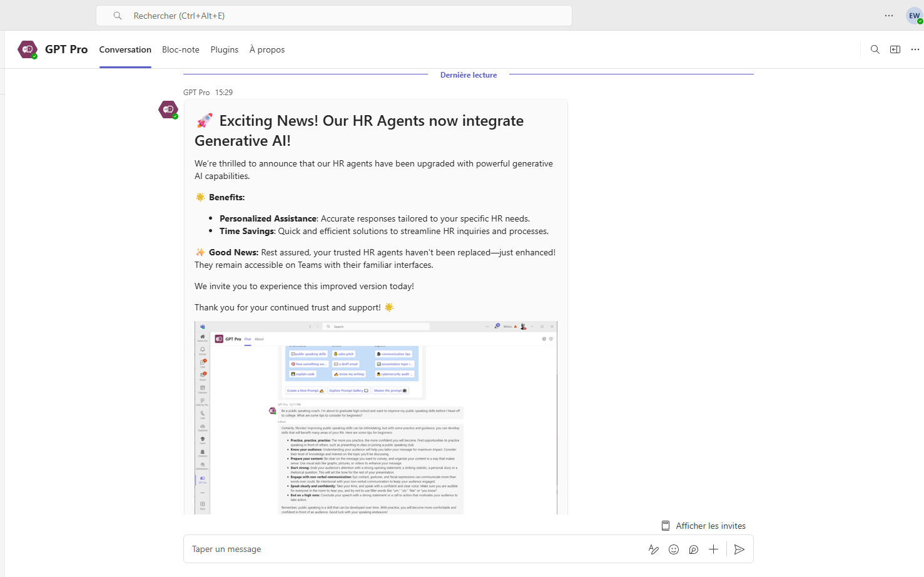The height and width of the screenshot is (577, 924).
Task: Click the EW profile avatar
Action: click(914, 16)
